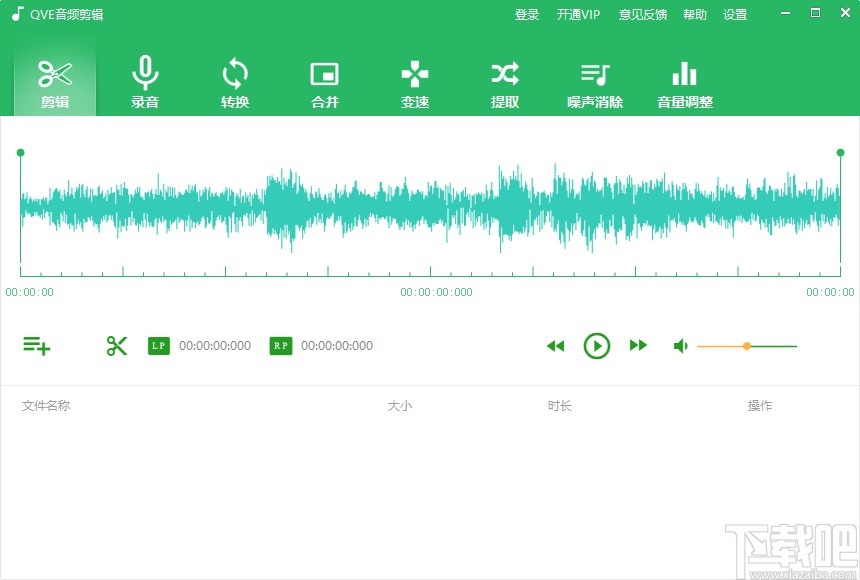Click the rewind button

[x=556, y=346]
